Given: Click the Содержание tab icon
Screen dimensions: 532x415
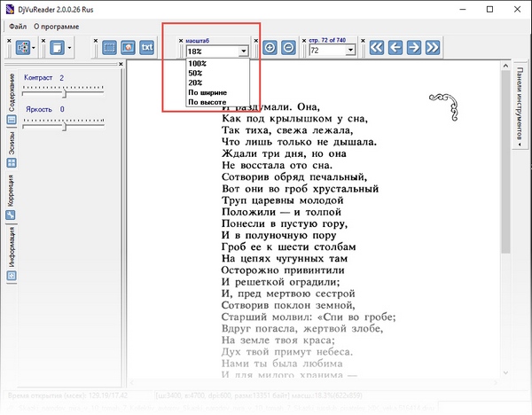Looking at the screenshot, I should tap(12, 120).
